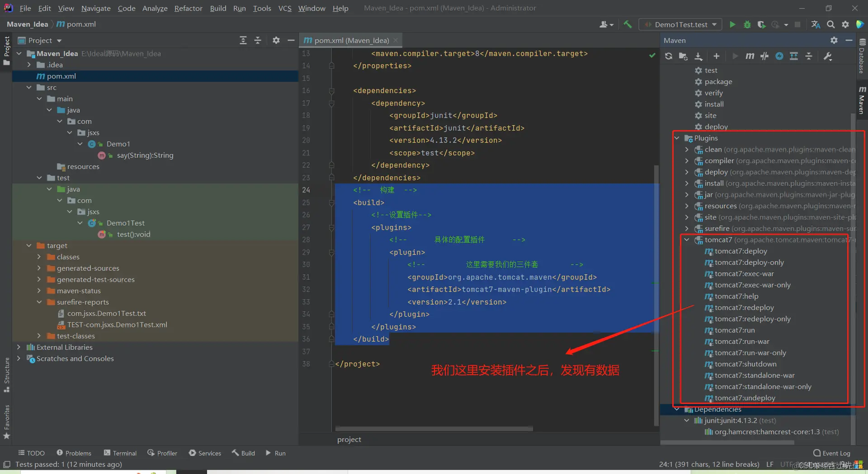The width and height of the screenshot is (868, 474).
Task: Click the editor vertical scrollbar
Action: tap(656, 295)
